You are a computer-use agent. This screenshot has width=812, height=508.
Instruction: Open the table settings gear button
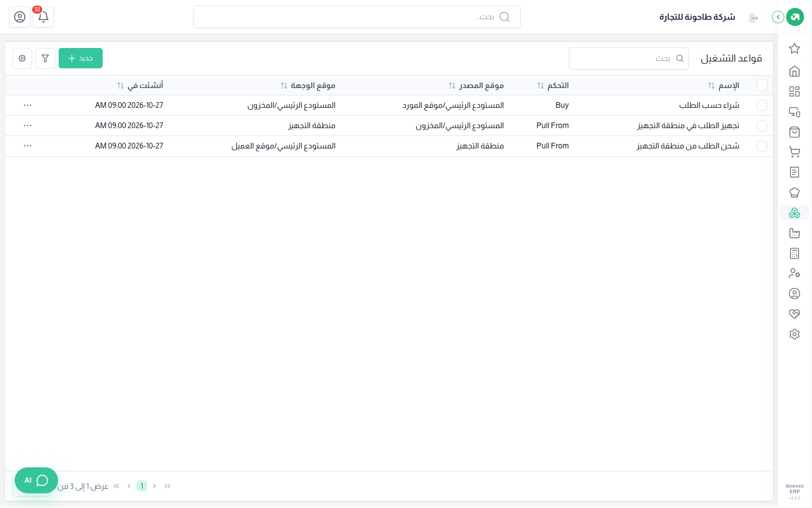[x=22, y=58]
